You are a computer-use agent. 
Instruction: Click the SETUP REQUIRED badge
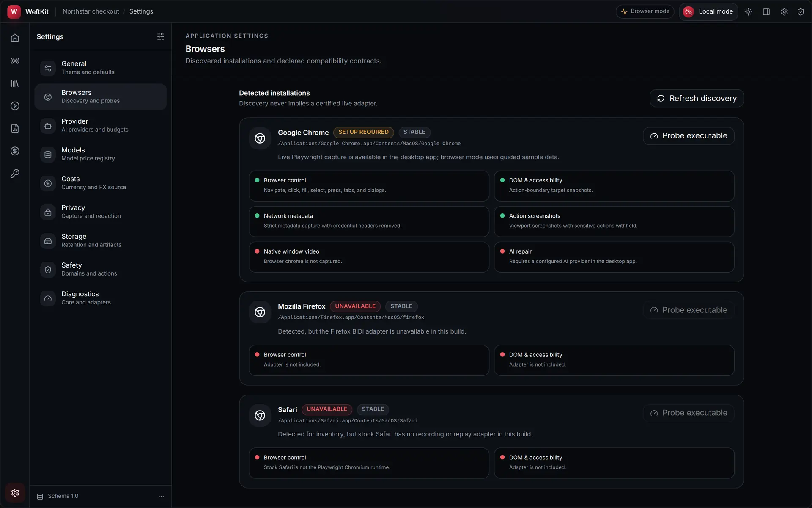[363, 132]
